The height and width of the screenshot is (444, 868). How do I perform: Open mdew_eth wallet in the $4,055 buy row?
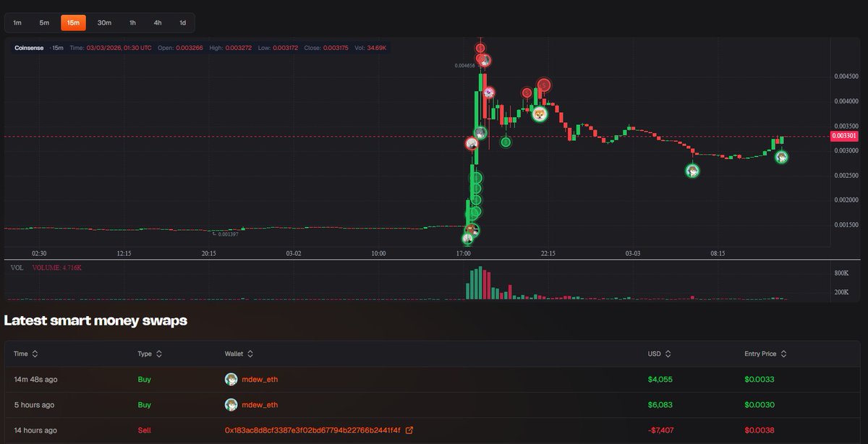coord(260,380)
